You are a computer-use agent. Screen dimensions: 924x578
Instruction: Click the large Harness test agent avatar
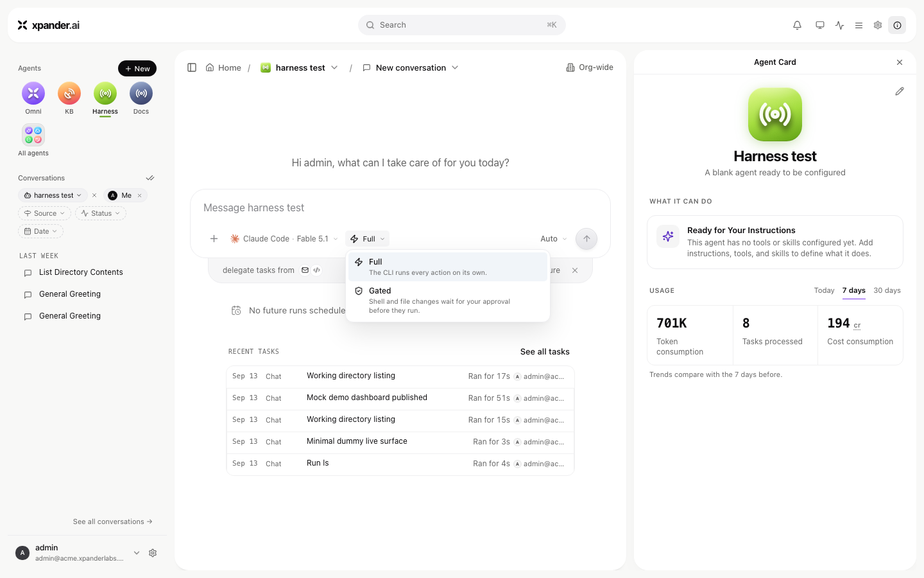pos(775,114)
